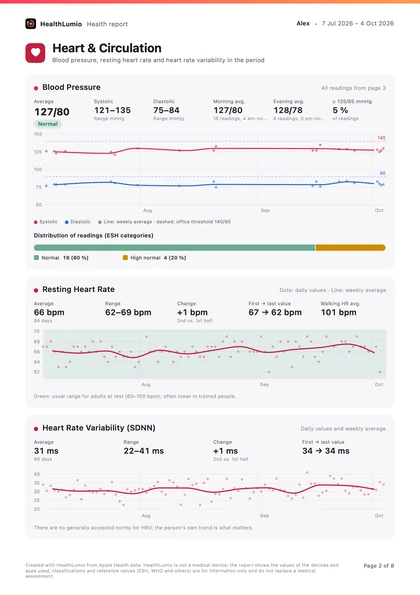Click the 'Normal 16 (80 %)' legend text
This screenshot has width=420, height=595.
65,258
